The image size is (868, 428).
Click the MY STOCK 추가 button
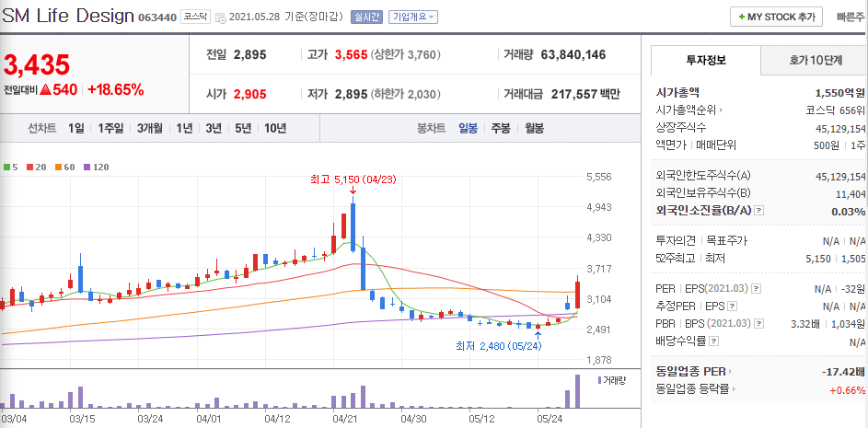776,17
